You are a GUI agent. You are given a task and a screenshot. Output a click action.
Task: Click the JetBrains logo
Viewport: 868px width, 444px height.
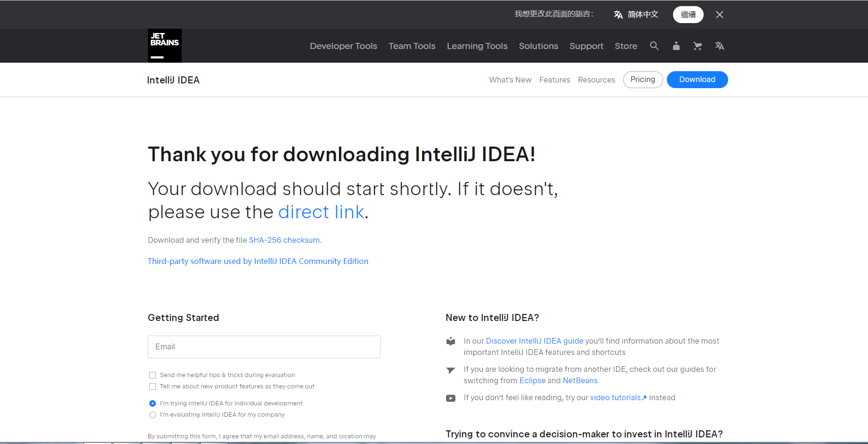164,46
